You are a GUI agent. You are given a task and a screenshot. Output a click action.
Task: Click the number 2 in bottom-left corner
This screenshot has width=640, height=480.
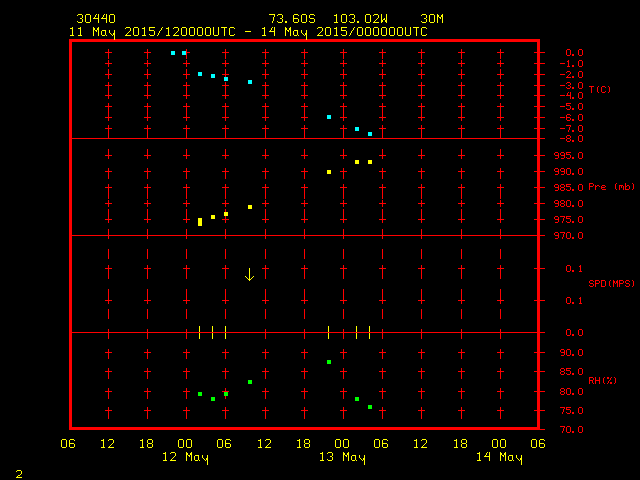[x=18, y=473]
